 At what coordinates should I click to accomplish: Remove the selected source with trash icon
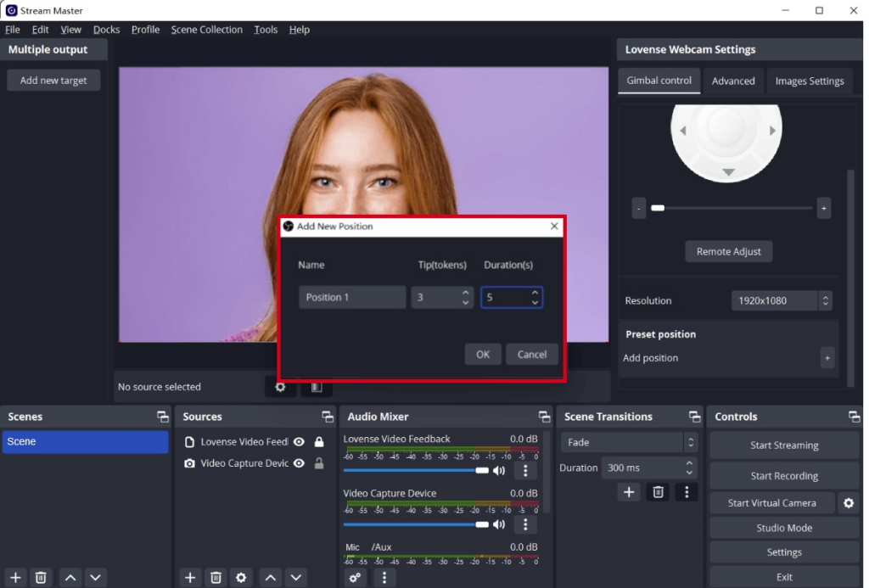pos(216,578)
